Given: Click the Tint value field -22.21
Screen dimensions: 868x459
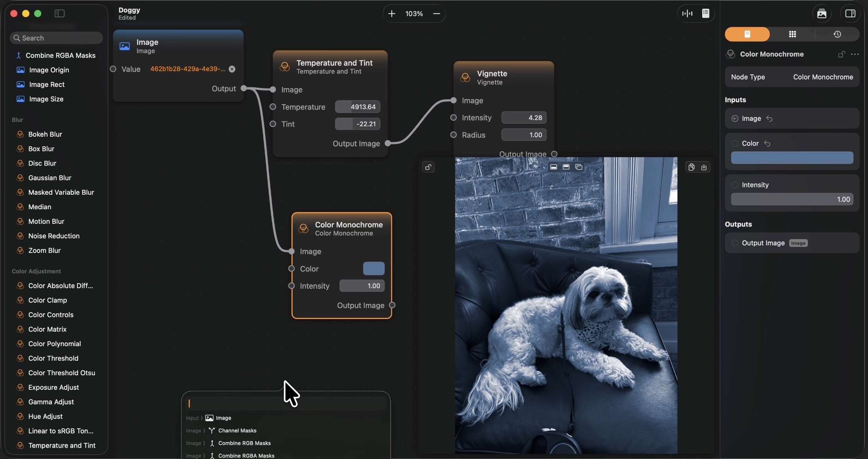Looking at the screenshot, I should pyautogui.click(x=358, y=124).
